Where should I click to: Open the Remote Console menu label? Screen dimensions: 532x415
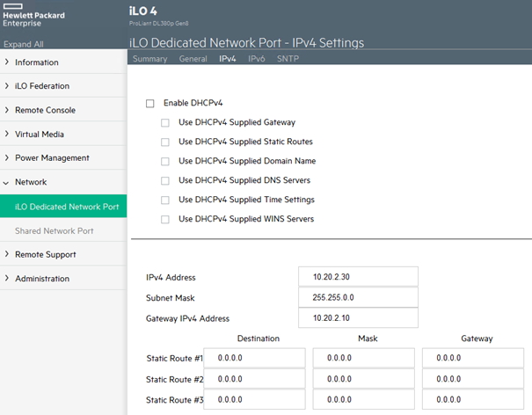[45, 110]
